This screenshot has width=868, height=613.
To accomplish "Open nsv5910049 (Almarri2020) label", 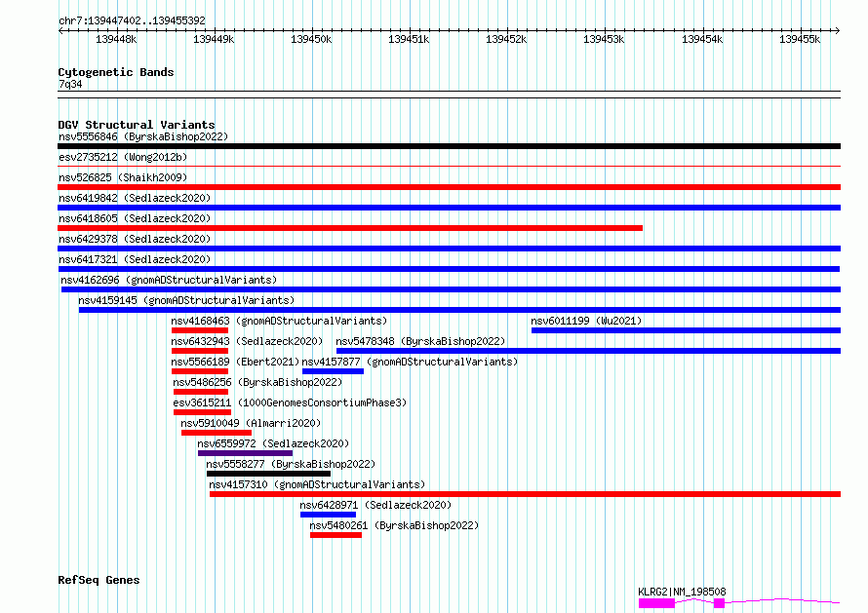I will 251,423.
